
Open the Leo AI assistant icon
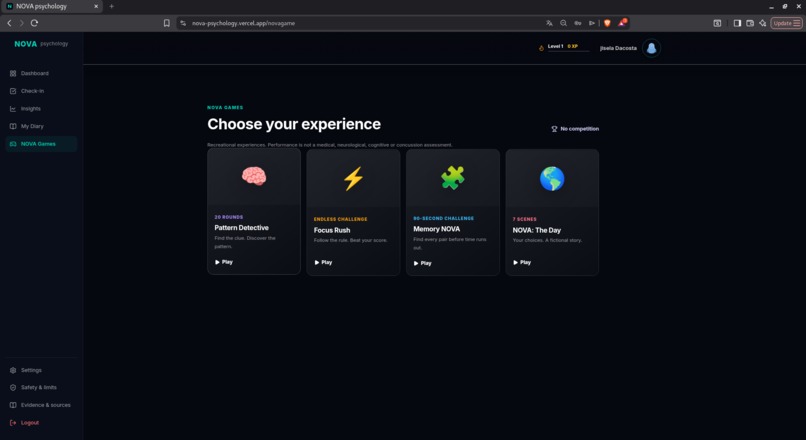click(763, 23)
